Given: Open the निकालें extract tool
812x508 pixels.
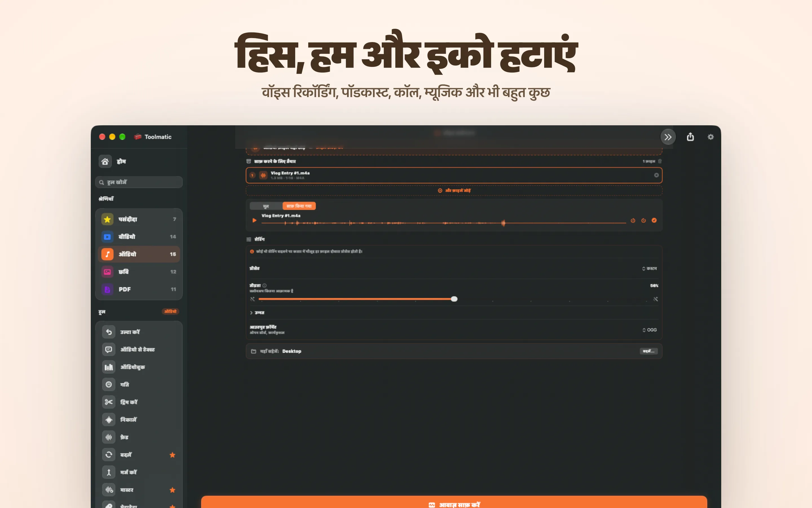Looking at the screenshot, I should tap(139, 420).
